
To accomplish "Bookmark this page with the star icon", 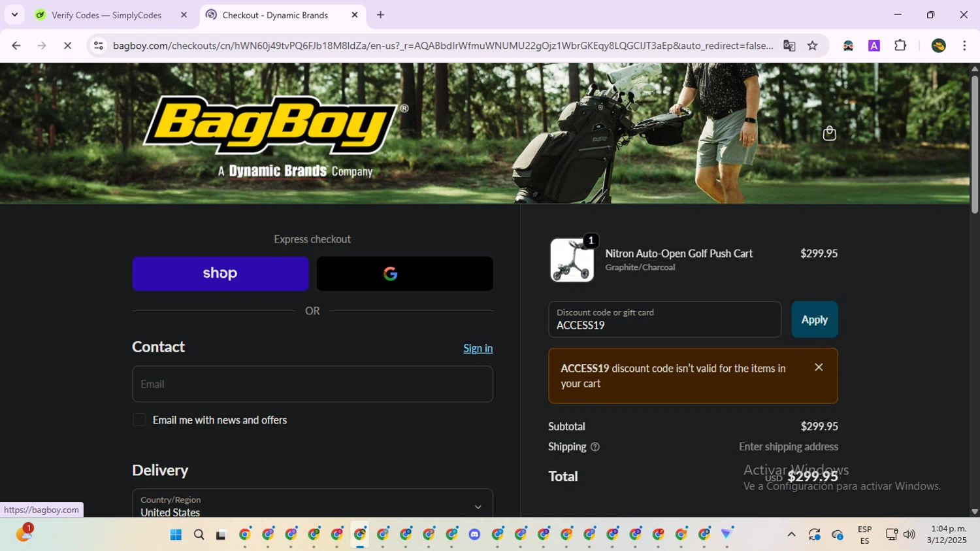I will click(x=812, y=46).
